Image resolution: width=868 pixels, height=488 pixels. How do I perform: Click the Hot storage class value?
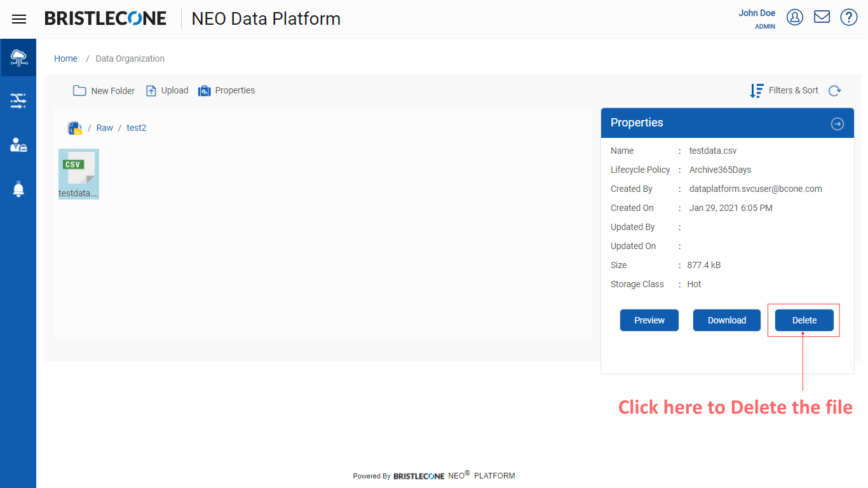click(x=694, y=284)
